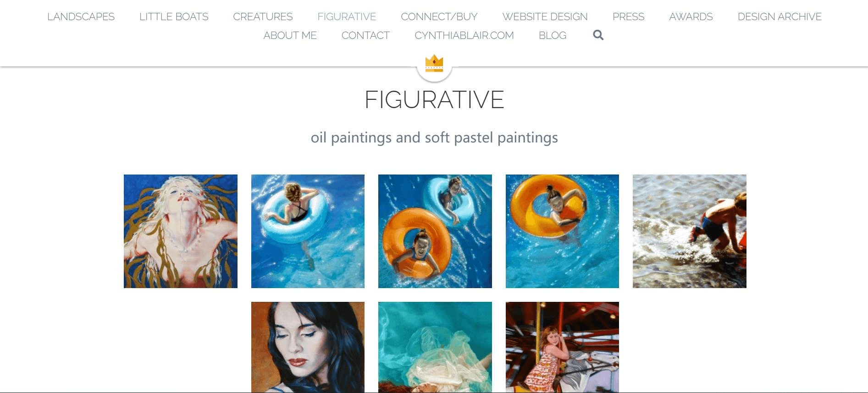Screen dimensions: 868x393
Task: Click the gold crown logo icon
Action: pos(434,63)
